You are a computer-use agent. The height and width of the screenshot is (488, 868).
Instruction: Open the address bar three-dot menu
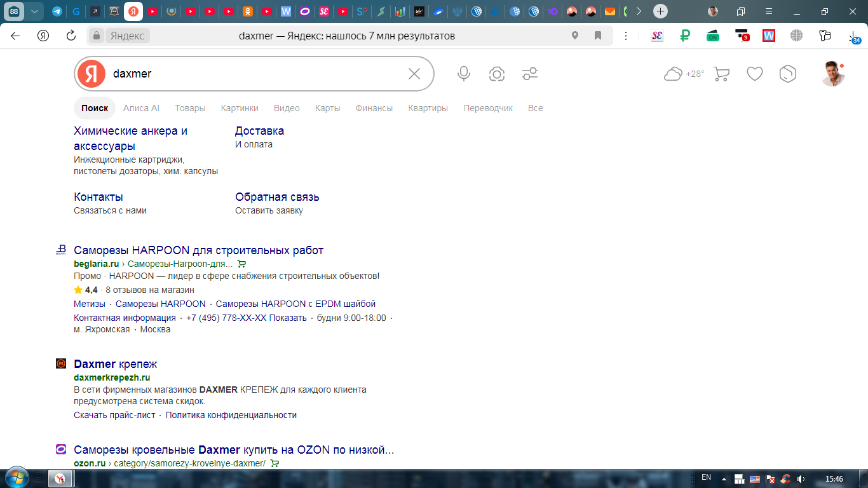click(x=626, y=36)
